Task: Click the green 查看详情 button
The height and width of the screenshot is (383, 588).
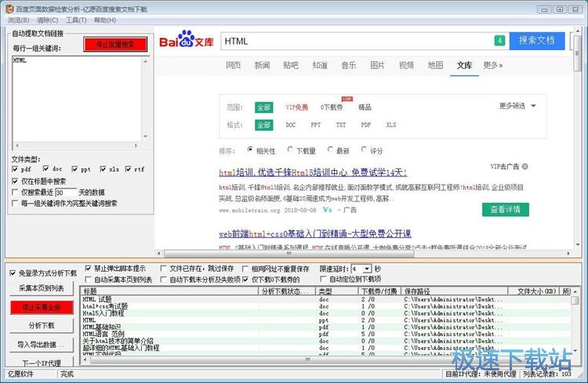Action: tap(506, 209)
